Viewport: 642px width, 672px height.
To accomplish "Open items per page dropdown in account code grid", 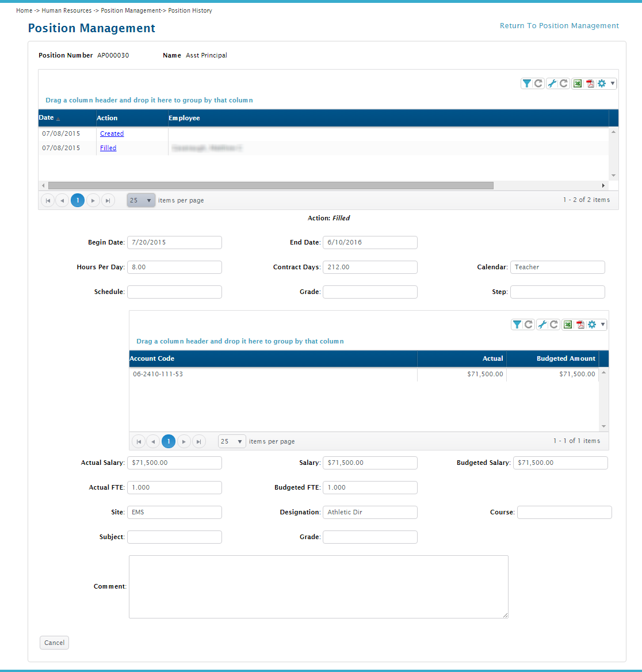I will (232, 441).
